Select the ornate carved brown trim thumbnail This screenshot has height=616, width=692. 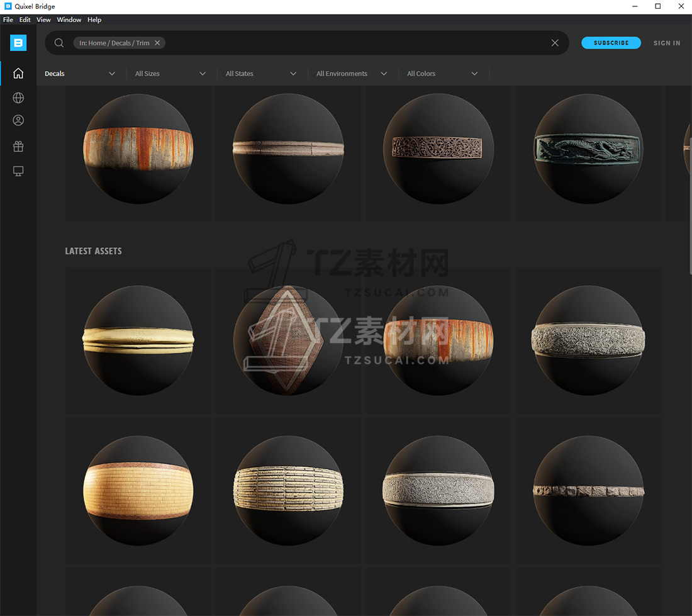pos(438,149)
